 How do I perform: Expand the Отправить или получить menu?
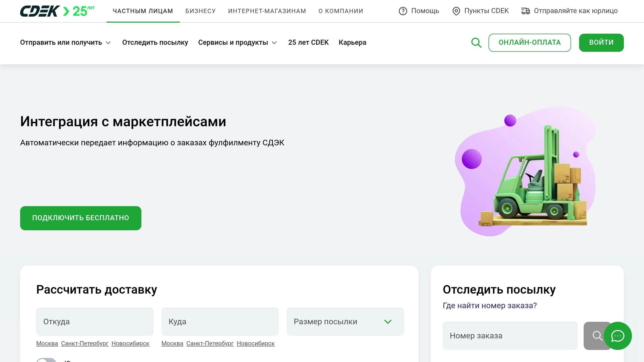point(65,42)
